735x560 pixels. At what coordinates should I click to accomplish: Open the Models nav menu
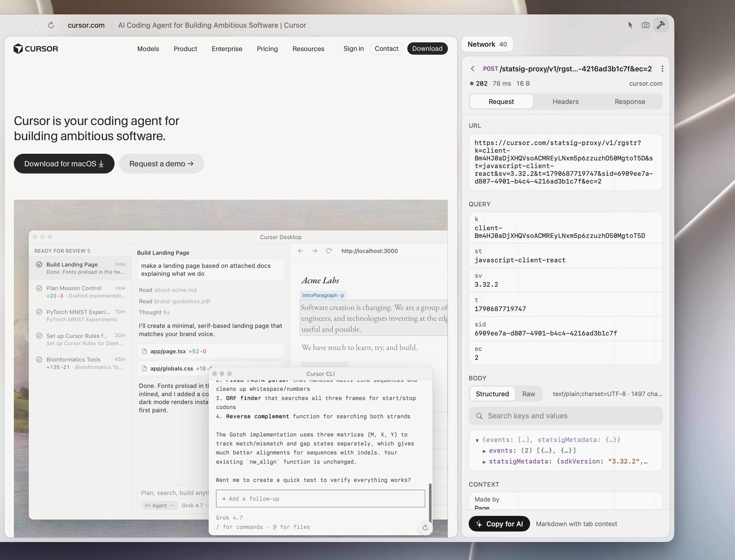[148, 49]
